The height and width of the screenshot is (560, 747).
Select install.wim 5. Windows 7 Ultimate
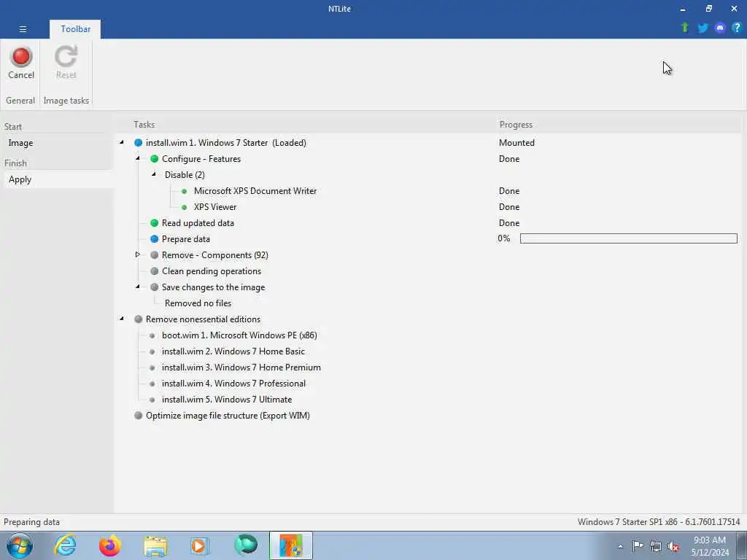click(227, 400)
